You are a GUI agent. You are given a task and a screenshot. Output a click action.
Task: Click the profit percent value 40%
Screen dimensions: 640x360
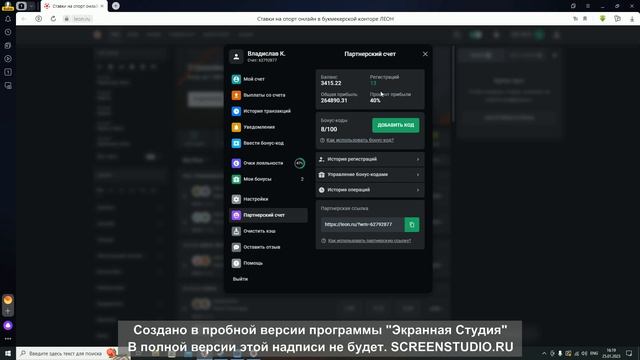point(375,101)
